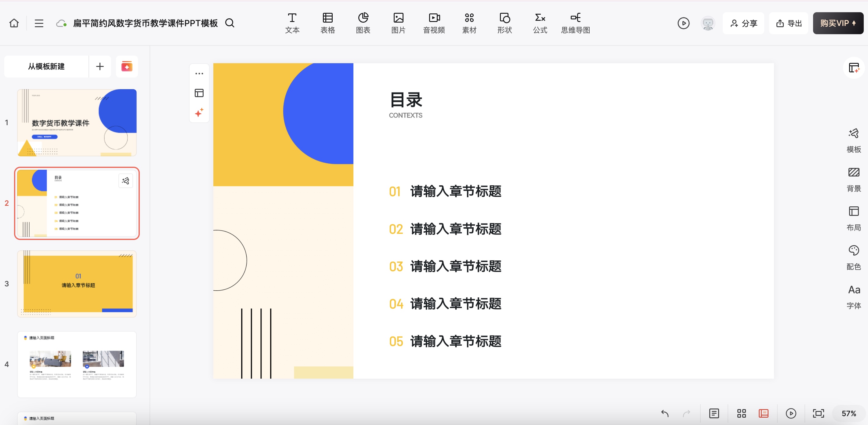Insert a chart (图表)

[x=363, y=23]
